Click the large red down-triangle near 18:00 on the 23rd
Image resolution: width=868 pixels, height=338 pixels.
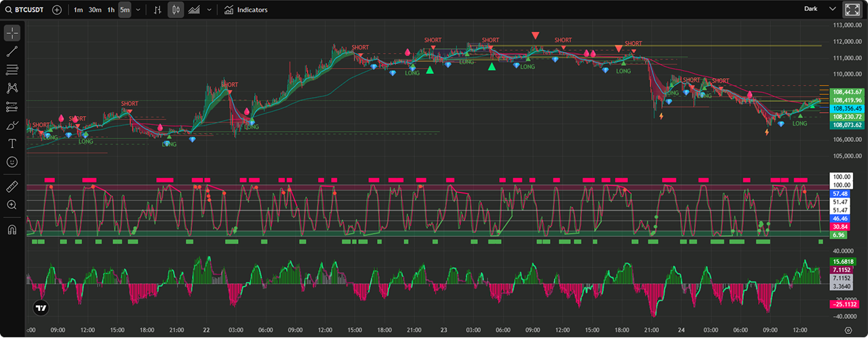618,48
